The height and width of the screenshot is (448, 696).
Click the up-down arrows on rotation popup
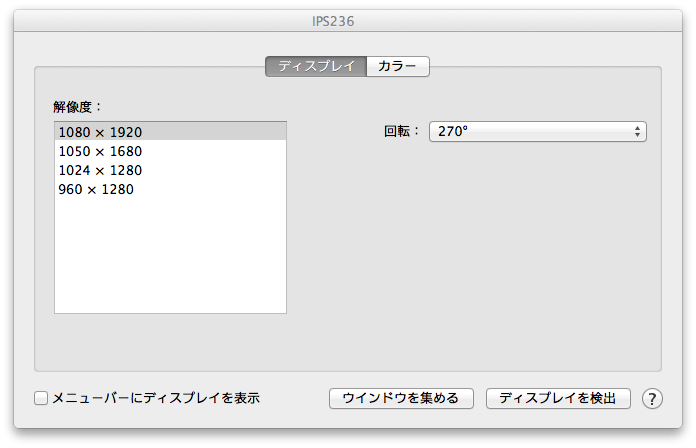[x=637, y=132]
